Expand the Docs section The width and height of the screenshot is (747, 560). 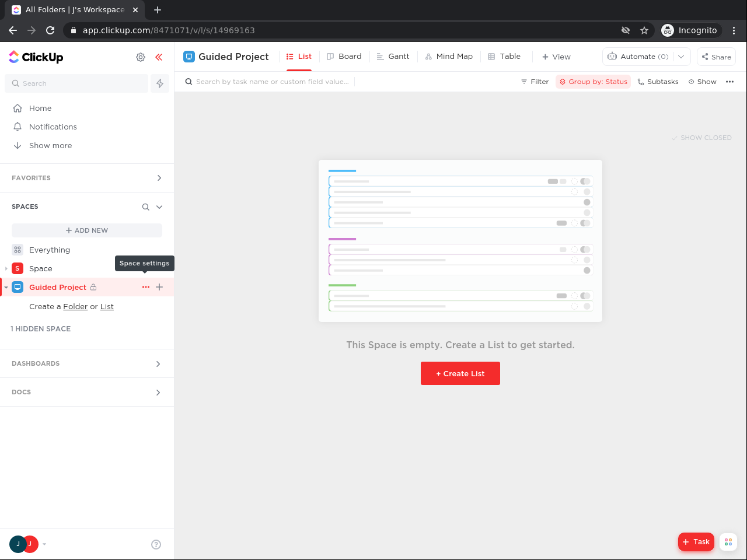[158, 393]
